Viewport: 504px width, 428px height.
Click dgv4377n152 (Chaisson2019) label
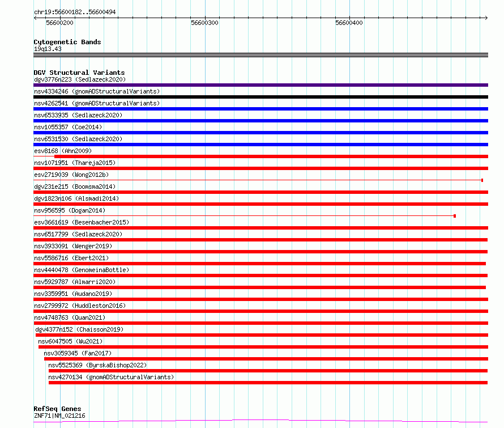pyautogui.click(x=79, y=329)
